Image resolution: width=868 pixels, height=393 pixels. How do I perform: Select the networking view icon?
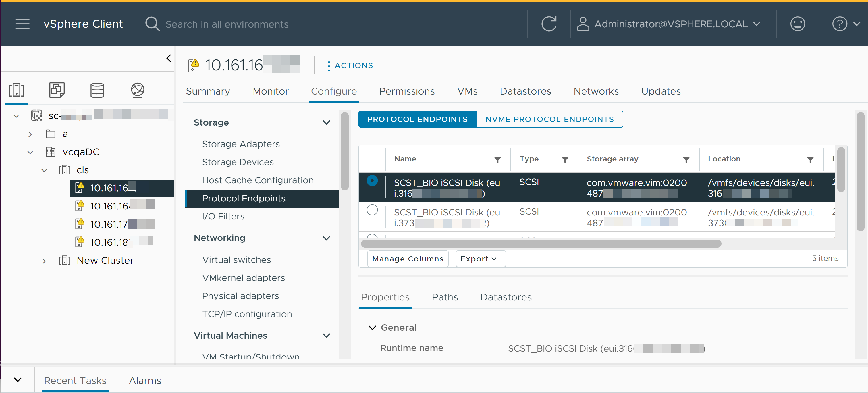coord(137,90)
